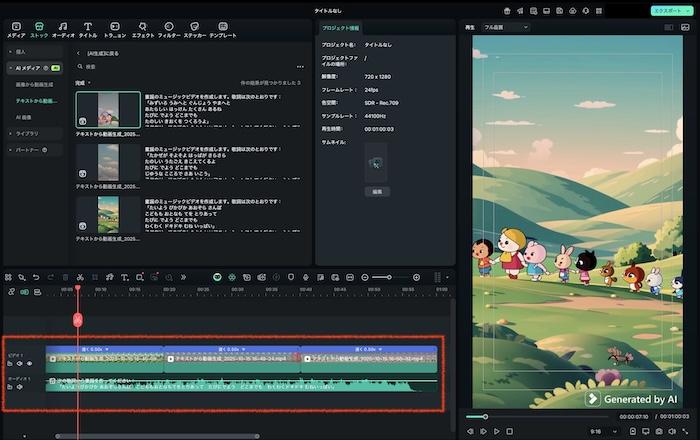Select the first generated video thumbnail
Viewport: 700px width, 440px height.
point(108,110)
